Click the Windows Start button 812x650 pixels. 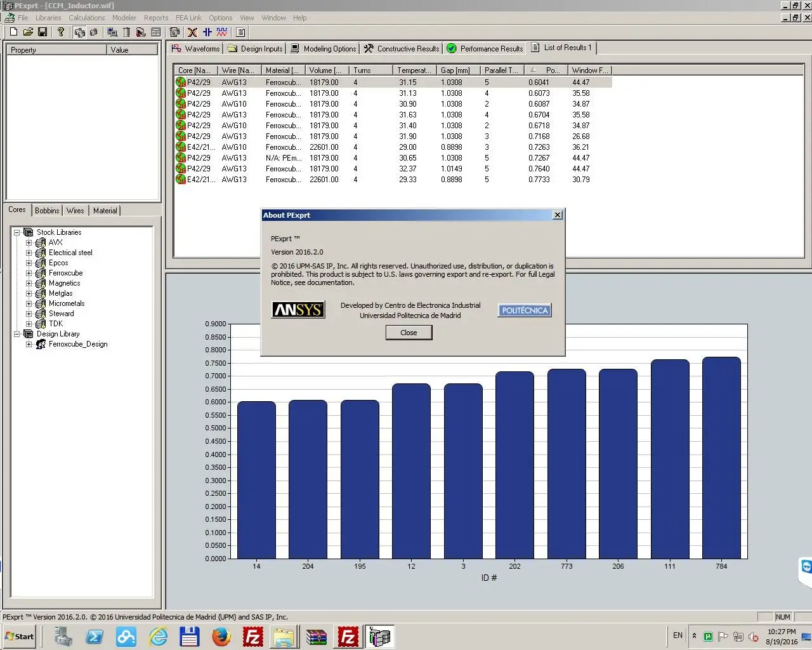19,636
